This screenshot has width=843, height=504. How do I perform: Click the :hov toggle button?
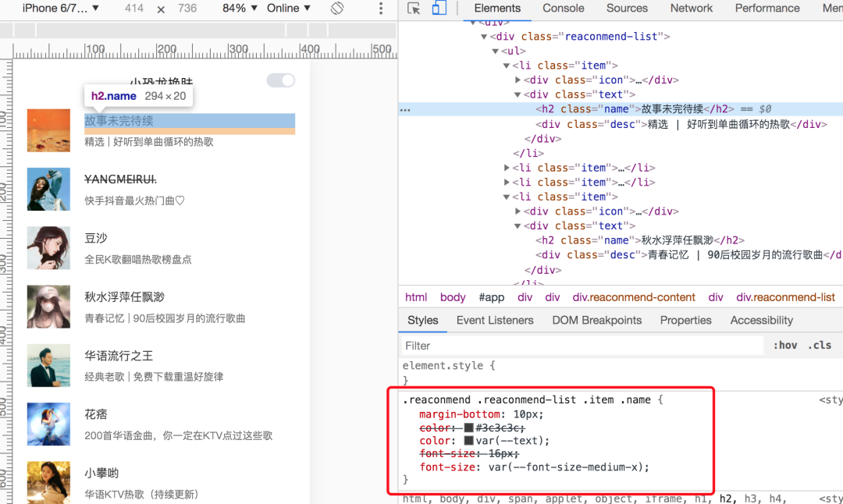point(785,346)
